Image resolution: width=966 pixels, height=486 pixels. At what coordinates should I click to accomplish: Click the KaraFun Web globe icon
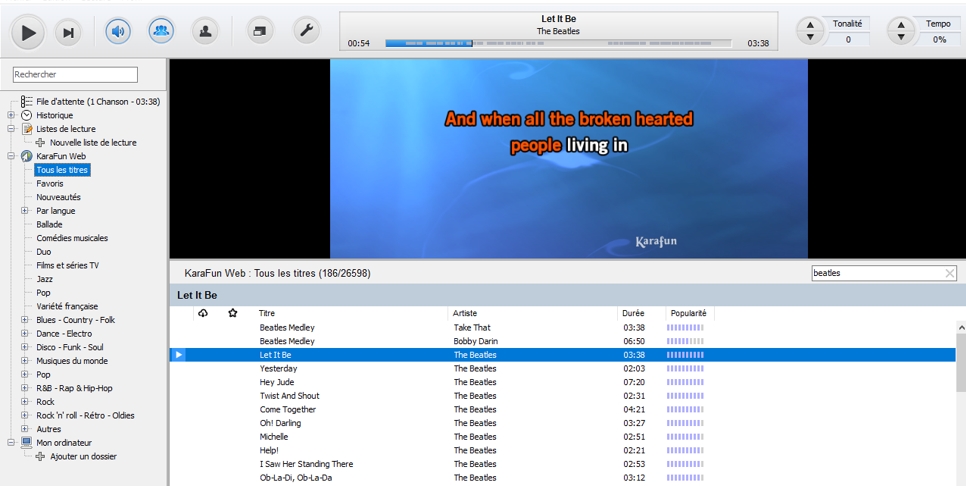pos(26,156)
